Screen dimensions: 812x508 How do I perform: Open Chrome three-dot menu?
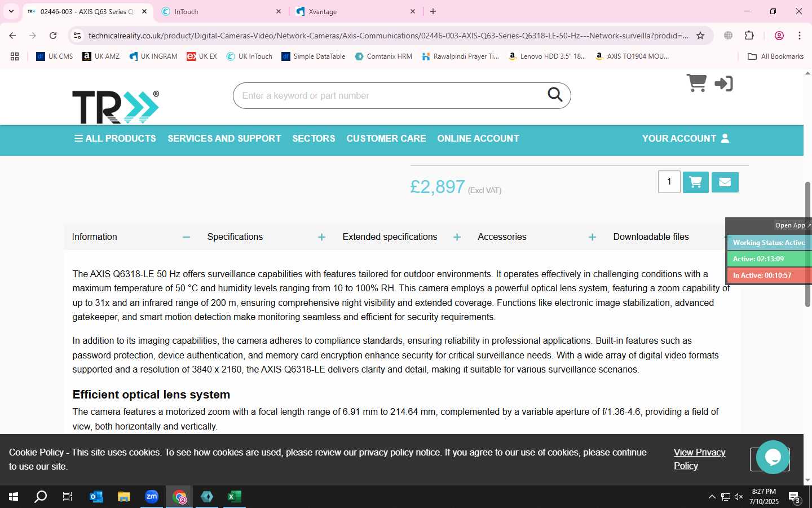[800, 36]
